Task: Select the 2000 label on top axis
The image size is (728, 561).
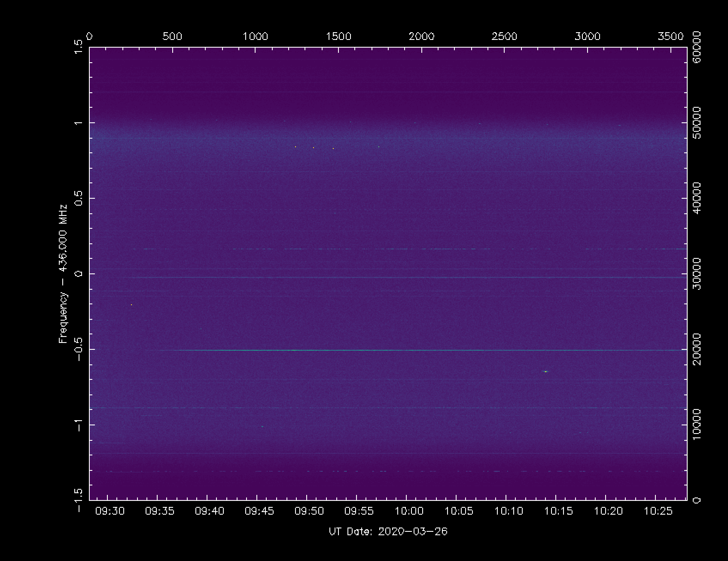Action: pos(421,36)
